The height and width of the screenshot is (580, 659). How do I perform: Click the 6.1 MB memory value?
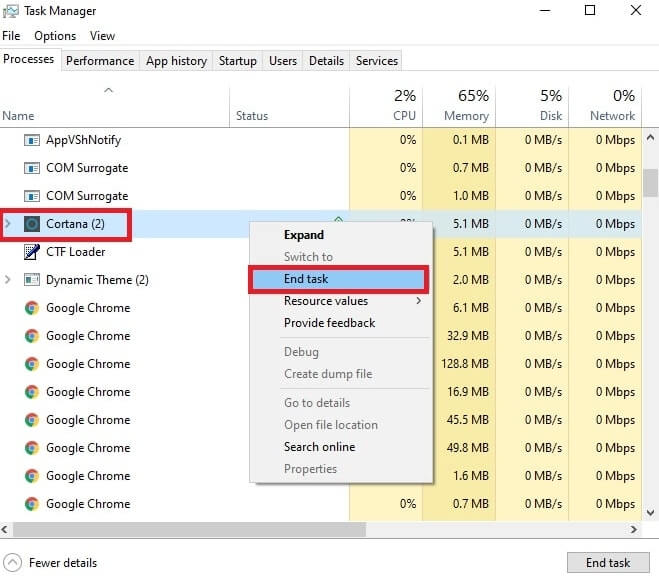point(471,308)
